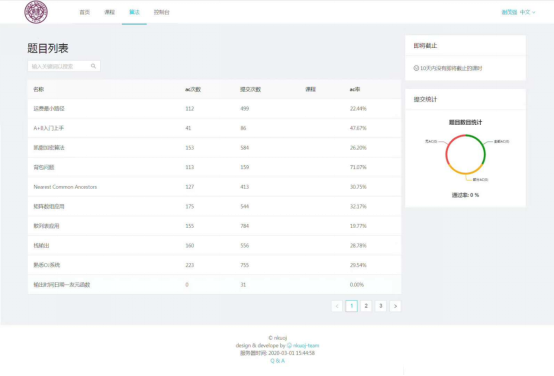Open the Nearest Common Ancestors problem

[65, 187]
